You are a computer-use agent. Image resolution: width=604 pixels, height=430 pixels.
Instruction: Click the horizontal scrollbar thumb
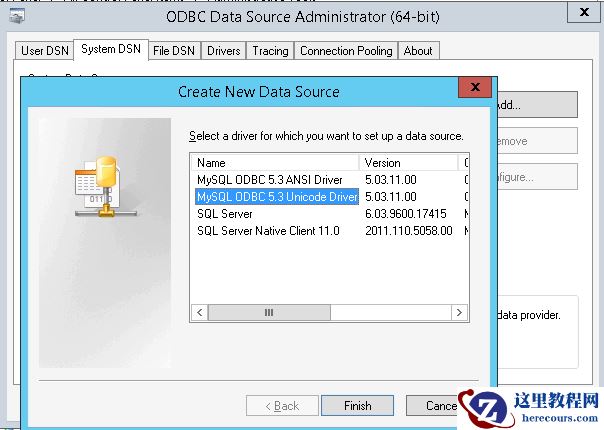point(268,313)
